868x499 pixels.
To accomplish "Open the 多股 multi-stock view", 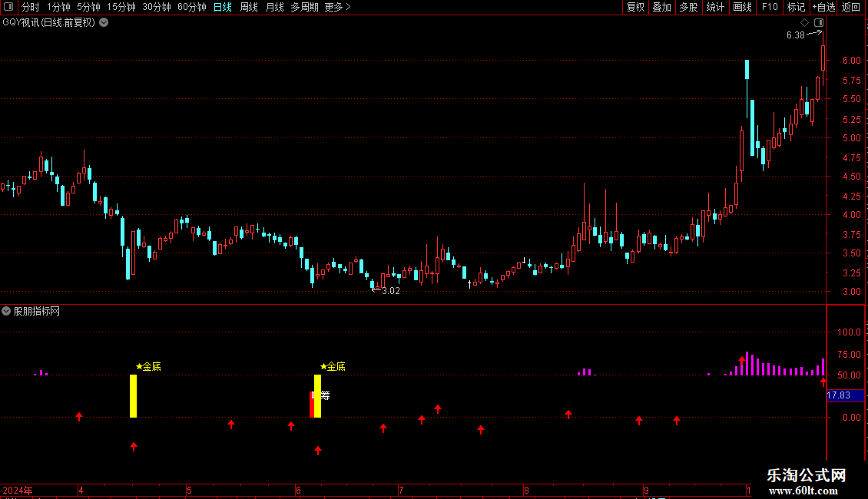I will 689,7.
